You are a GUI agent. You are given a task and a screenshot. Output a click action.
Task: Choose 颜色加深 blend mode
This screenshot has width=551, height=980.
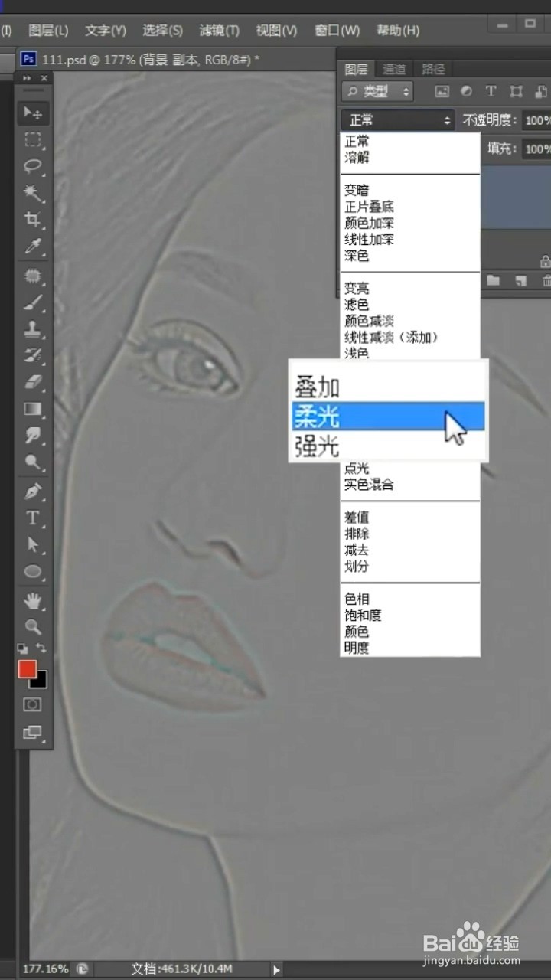(x=370, y=223)
